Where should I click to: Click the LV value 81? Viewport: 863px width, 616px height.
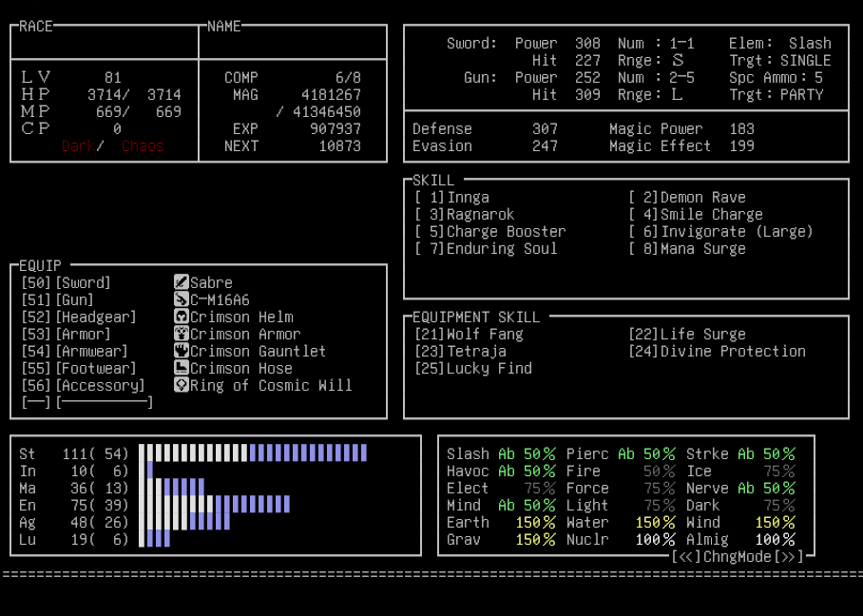click(113, 78)
